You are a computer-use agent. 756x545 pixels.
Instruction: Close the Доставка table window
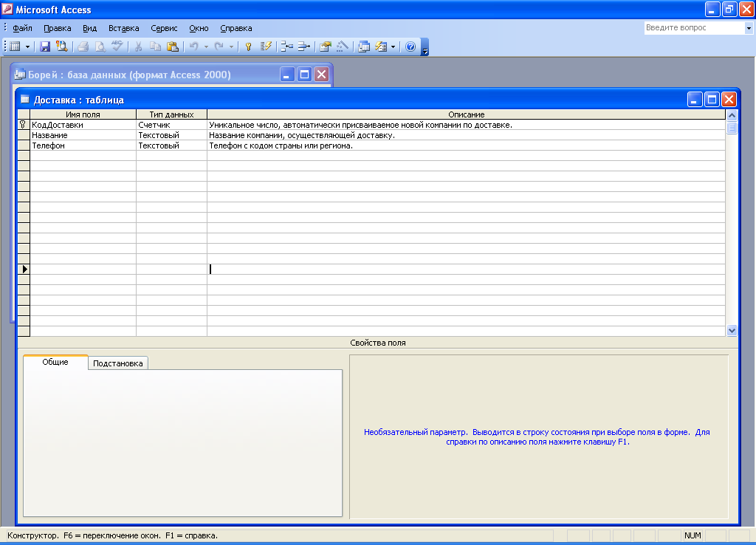pyautogui.click(x=729, y=100)
